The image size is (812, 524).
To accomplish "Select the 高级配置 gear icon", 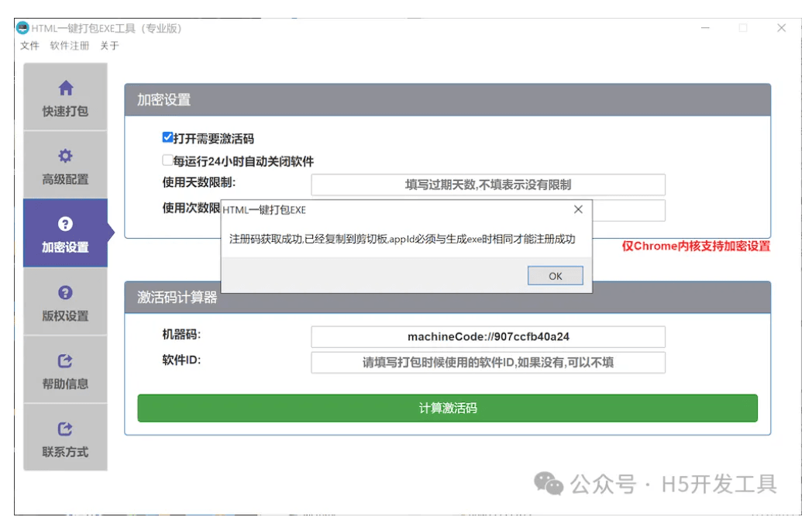I will [65, 155].
